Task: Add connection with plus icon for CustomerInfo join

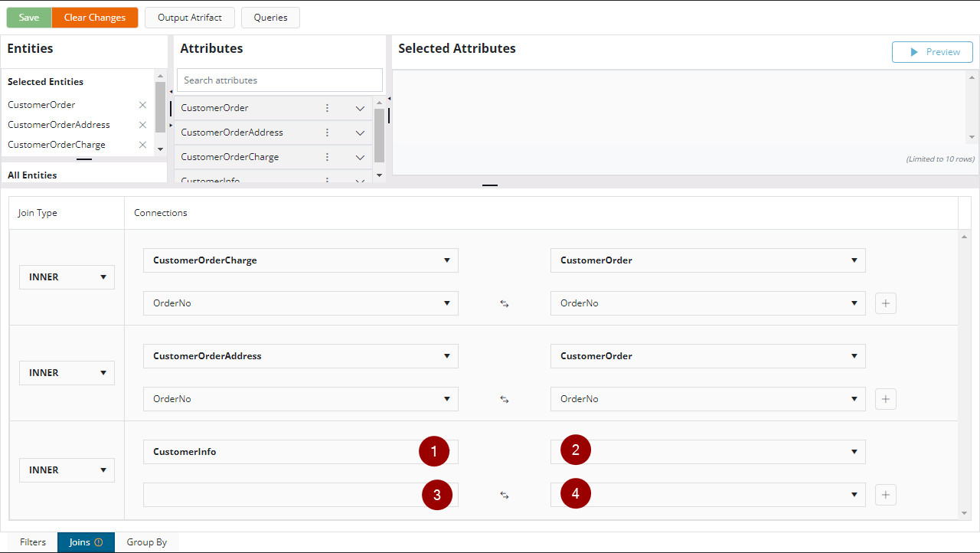Action: [x=885, y=495]
